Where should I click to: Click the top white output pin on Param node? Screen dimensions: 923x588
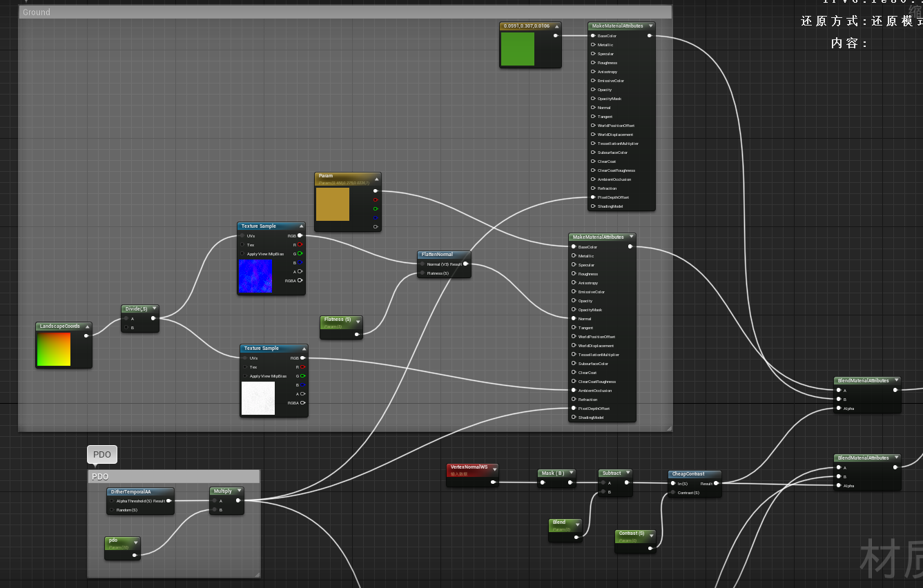coord(376,190)
